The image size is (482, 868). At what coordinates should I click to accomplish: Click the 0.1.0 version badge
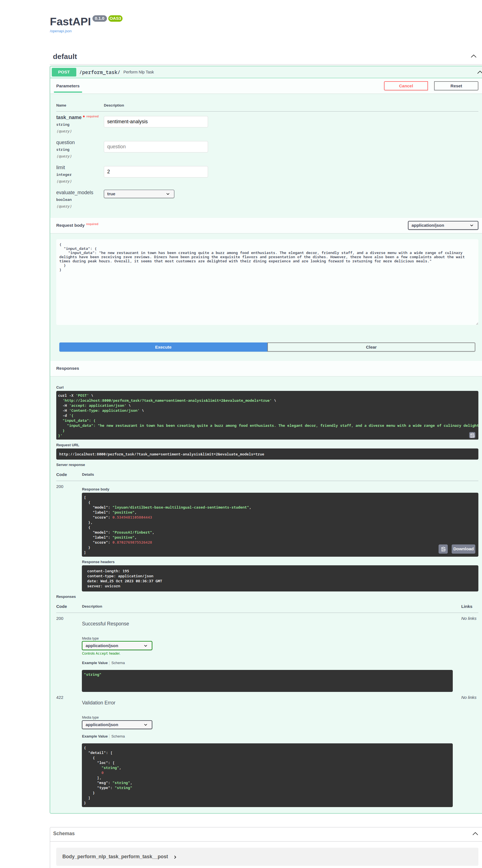pyautogui.click(x=99, y=19)
